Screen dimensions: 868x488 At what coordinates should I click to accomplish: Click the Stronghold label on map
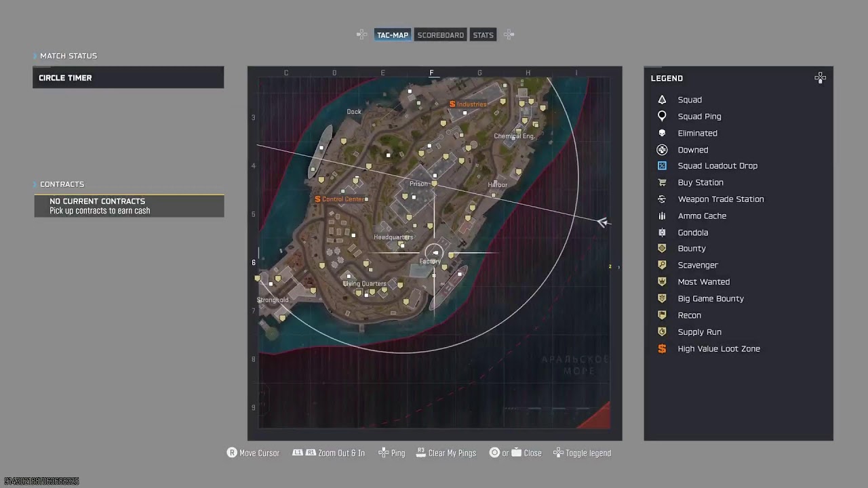pyautogui.click(x=273, y=300)
